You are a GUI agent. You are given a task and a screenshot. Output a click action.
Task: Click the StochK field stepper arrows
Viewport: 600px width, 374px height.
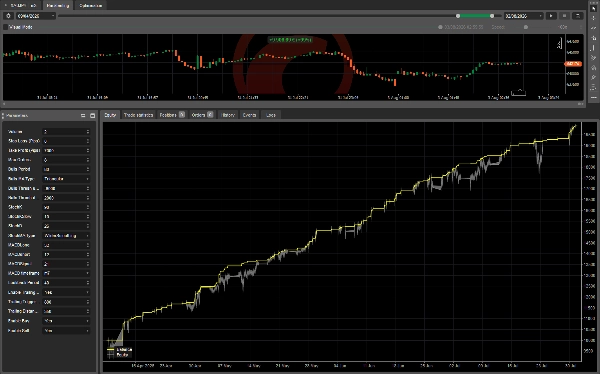coord(88,207)
